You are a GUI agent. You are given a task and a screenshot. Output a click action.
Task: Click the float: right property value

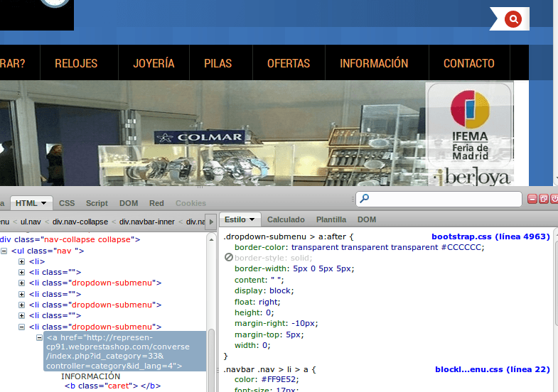[x=268, y=302]
